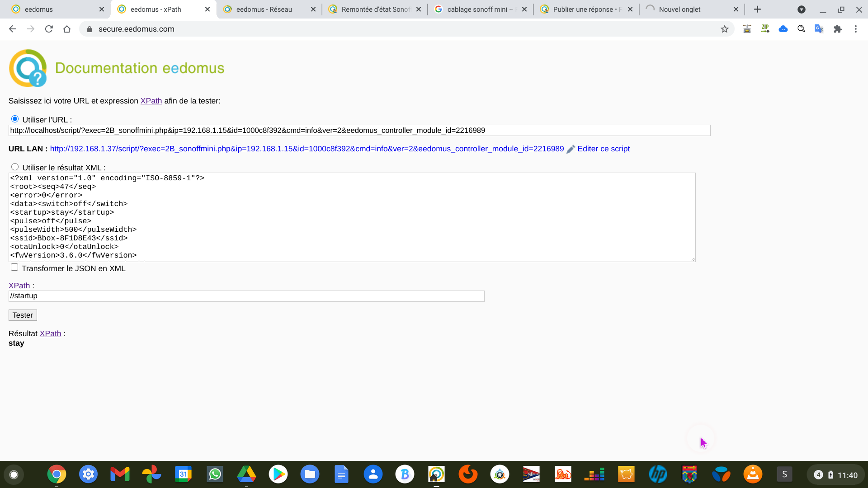Bookmark this page with star icon
The height and width of the screenshot is (488, 868).
pyautogui.click(x=725, y=29)
